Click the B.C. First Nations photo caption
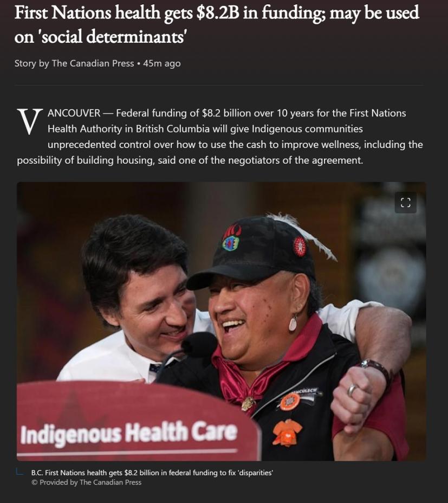Screen dimensions: 448x503 pos(152,473)
